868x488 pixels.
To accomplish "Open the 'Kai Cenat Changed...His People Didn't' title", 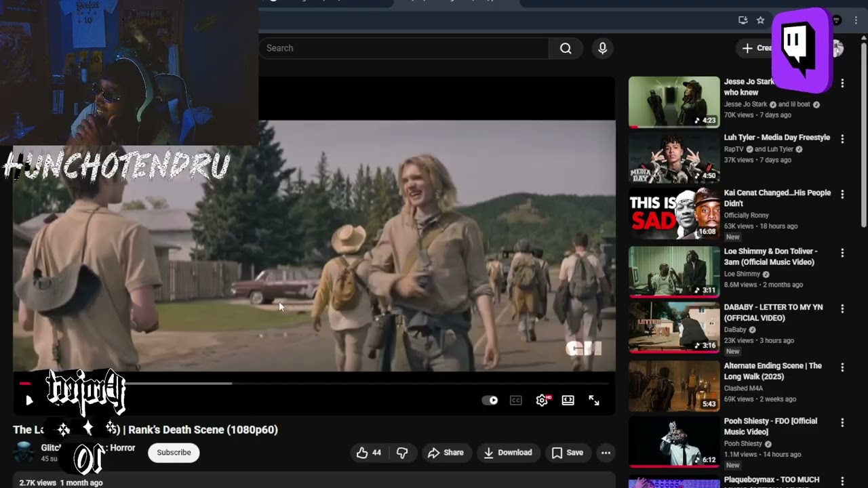I will click(x=777, y=198).
